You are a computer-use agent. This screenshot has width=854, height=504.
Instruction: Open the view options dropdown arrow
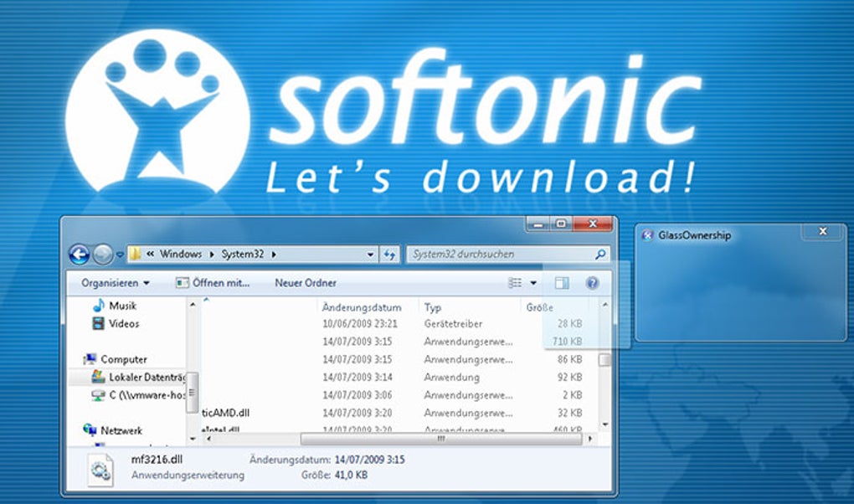[x=533, y=283]
